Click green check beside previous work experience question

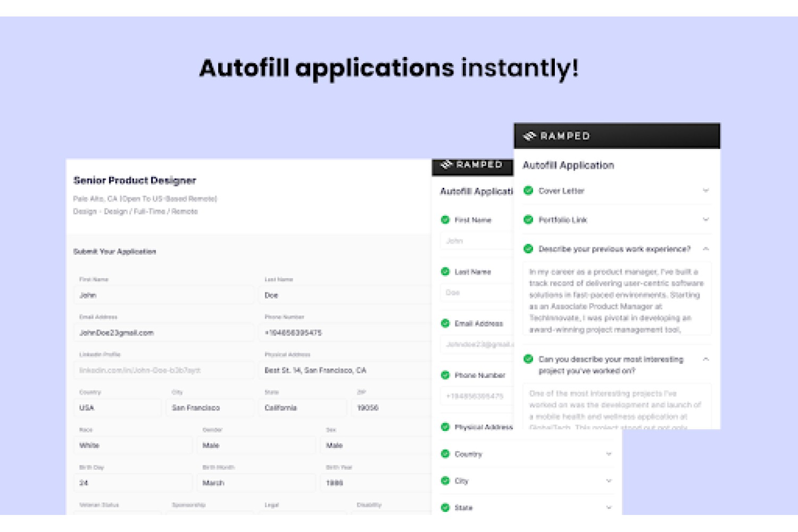pos(528,248)
